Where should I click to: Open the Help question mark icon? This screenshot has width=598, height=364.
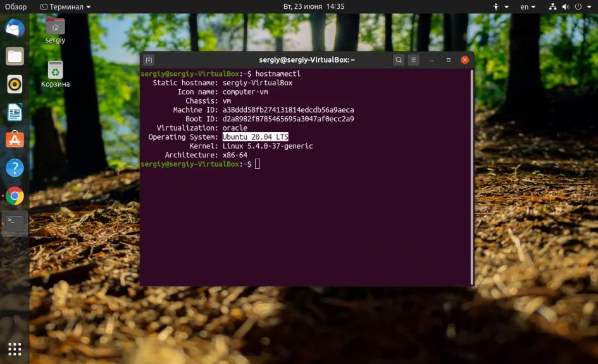click(15, 168)
